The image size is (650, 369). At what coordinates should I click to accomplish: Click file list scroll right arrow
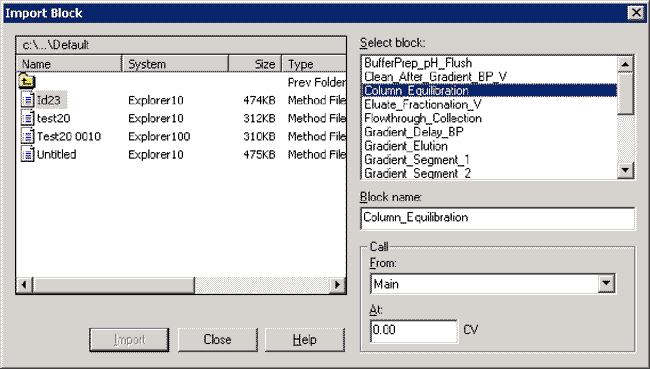coord(338,285)
